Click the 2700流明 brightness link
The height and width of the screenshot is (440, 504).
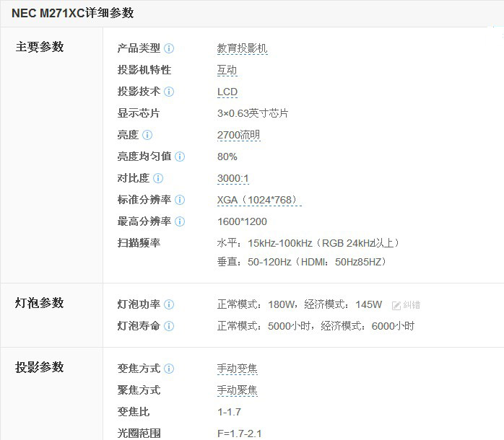point(238,135)
